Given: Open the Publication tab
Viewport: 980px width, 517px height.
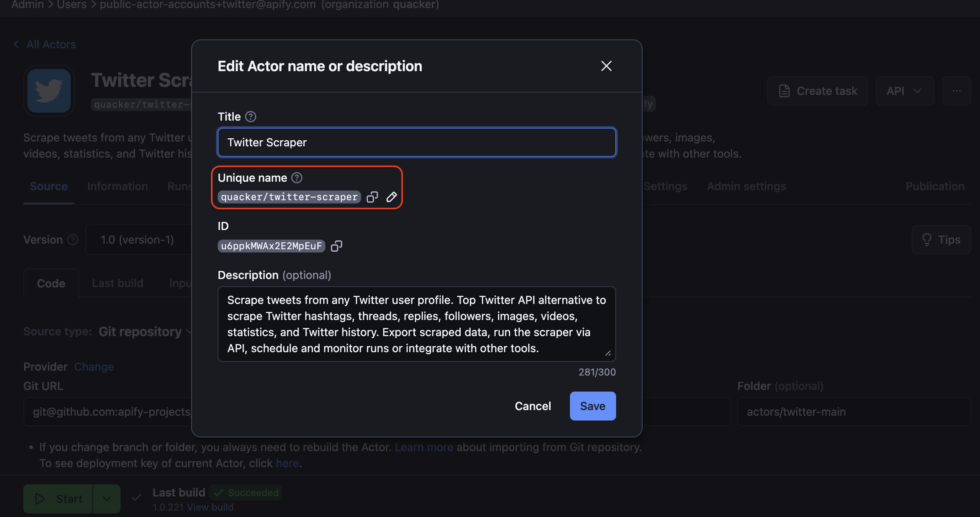Looking at the screenshot, I should point(935,186).
